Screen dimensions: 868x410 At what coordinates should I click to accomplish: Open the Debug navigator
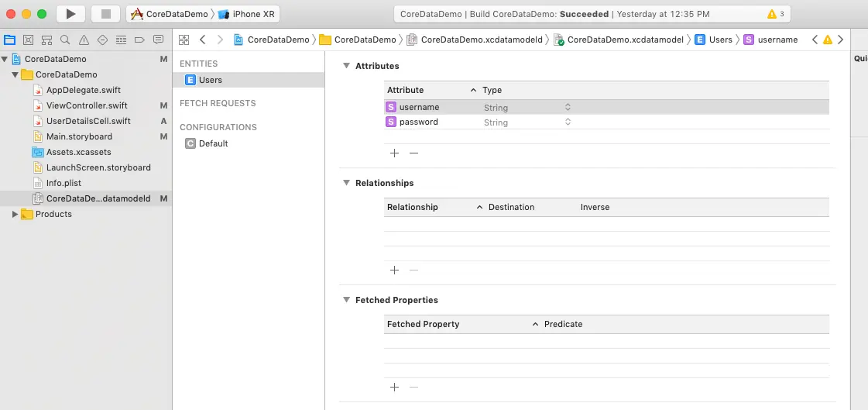pyautogui.click(x=121, y=40)
